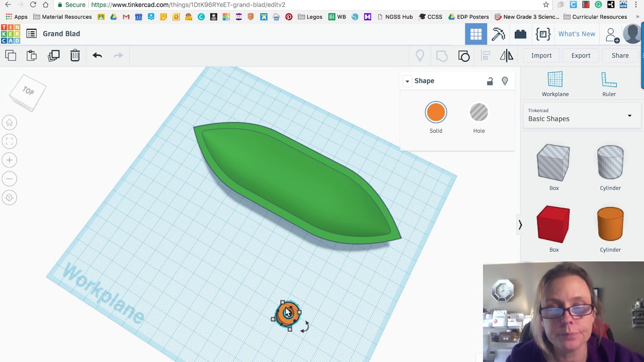Viewport: 644px width, 362px height.
Task: Open the WB bookmark
Action: pyautogui.click(x=337, y=17)
